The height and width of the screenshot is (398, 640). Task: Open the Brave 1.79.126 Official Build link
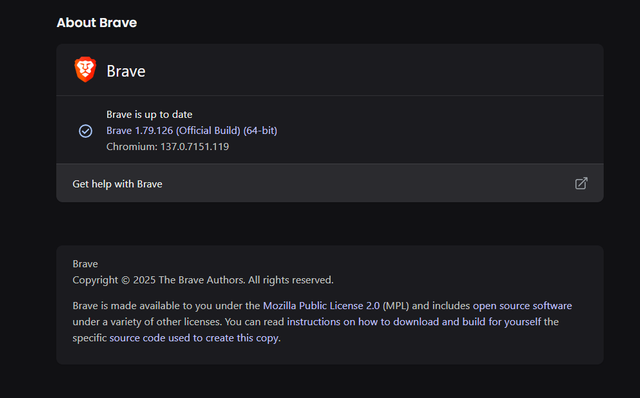pyautogui.click(x=191, y=131)
